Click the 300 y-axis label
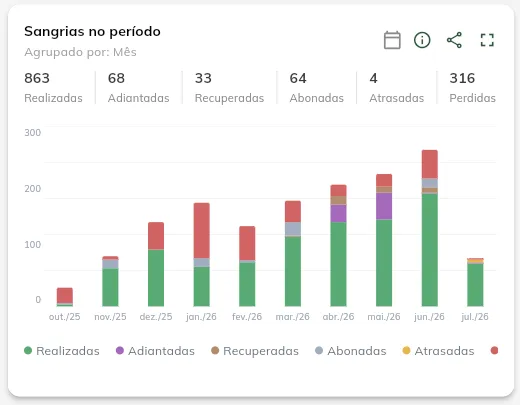The width and height of the screenshot is (520, 405). (33, 133)
